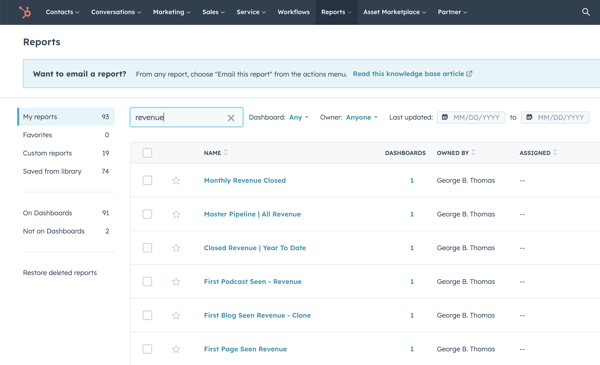Viewport: 600px width, 365px height.
Task: Read this knowledge base article link
Action: [412, 74]
